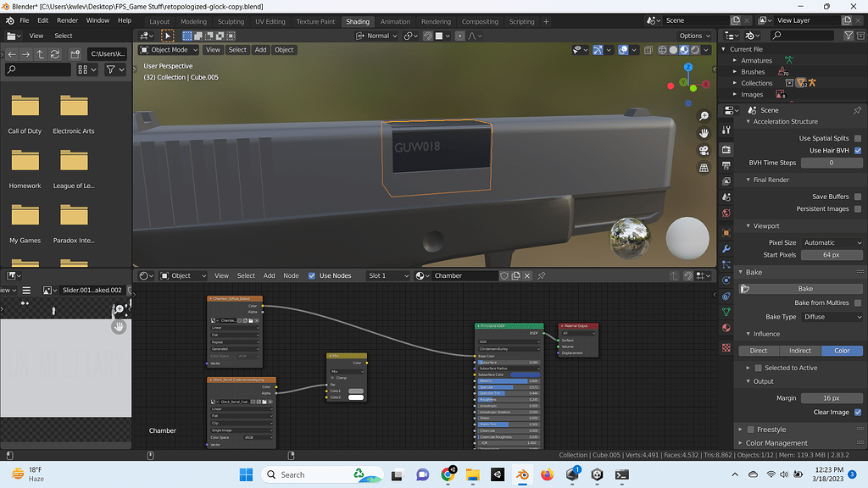The image size is (868, 488).
Task: Open the Pixel Size Automatic dropdown
Action: click(x=832, y=242)
